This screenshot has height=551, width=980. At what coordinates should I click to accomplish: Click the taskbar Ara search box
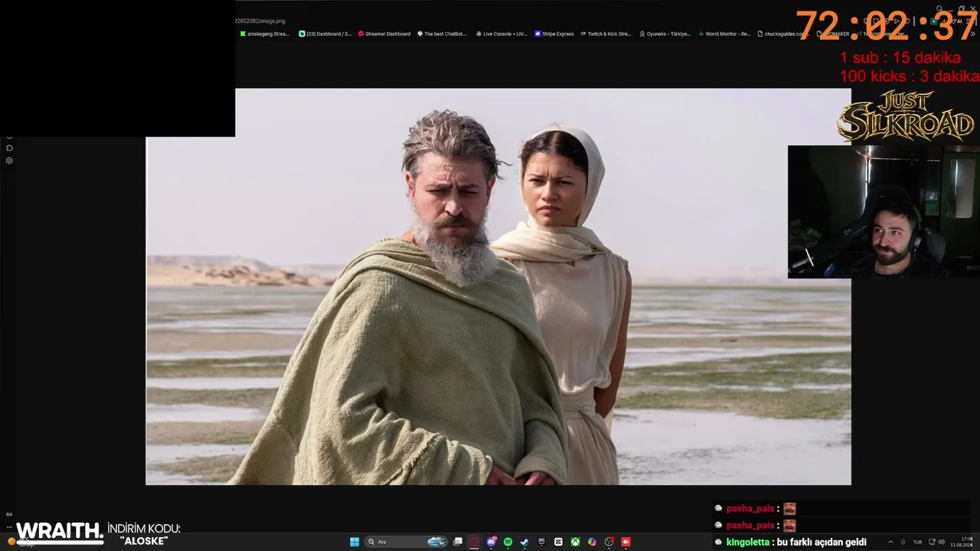coord(406,542)
